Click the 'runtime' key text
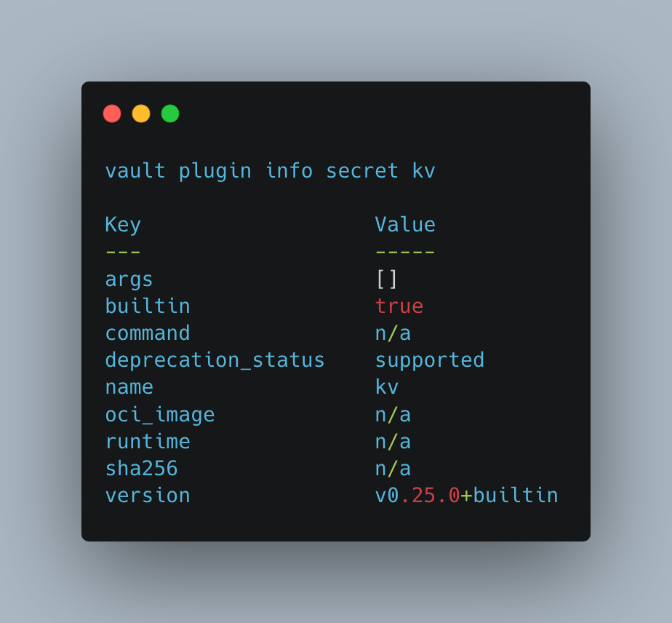Screen dimensions: 672x623 [148, 442]
